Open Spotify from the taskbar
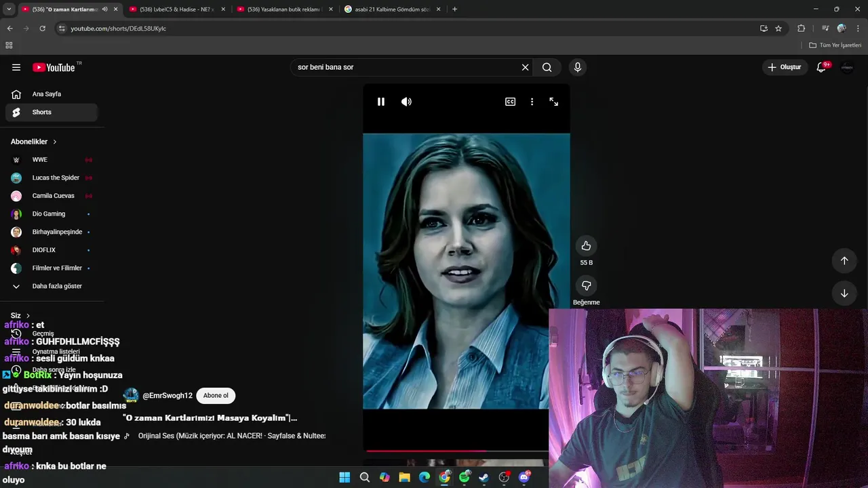This screenshot has width=868, height=488. (x=465, y=477)
